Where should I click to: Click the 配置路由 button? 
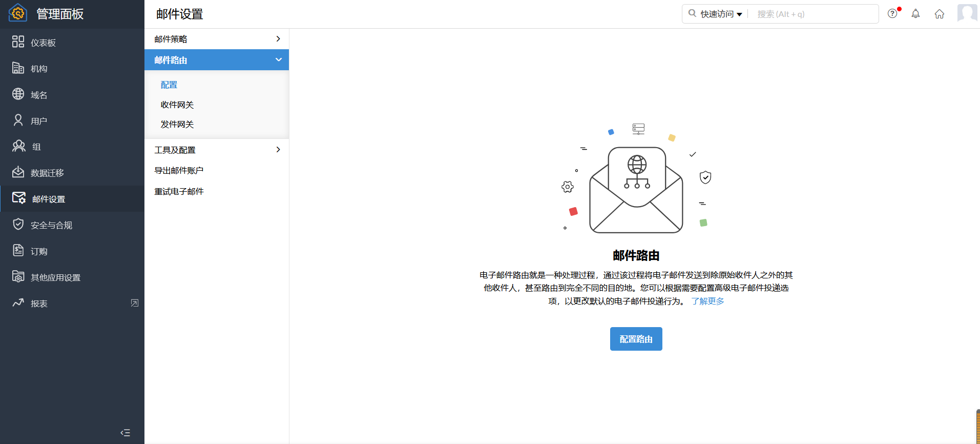tap(636, 339)
